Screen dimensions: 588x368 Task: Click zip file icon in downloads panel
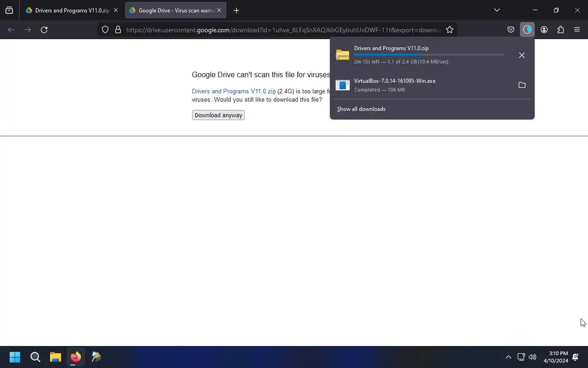pyautogui.click(x=343, y=55)
